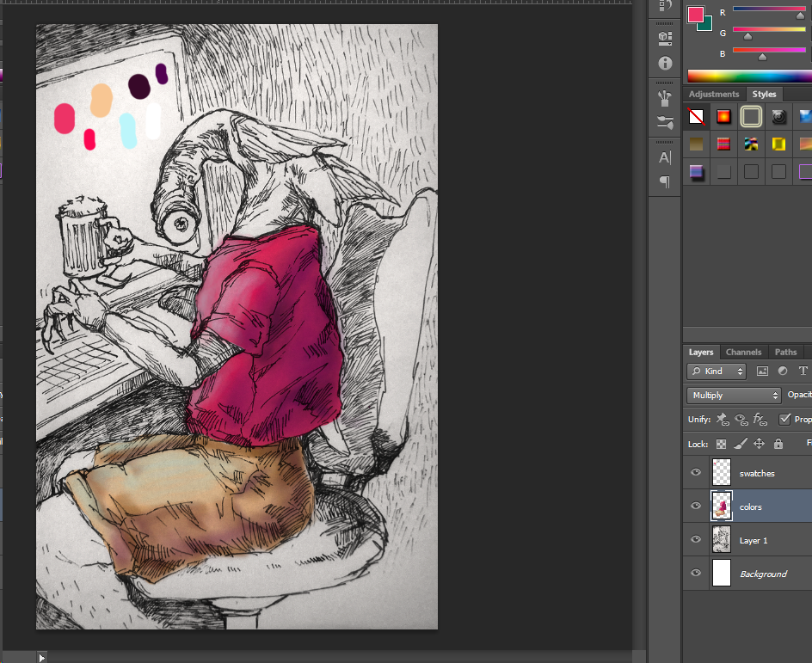
Task: Click the light blue swatch blob on canvas
Action: [x=128, y=131]
